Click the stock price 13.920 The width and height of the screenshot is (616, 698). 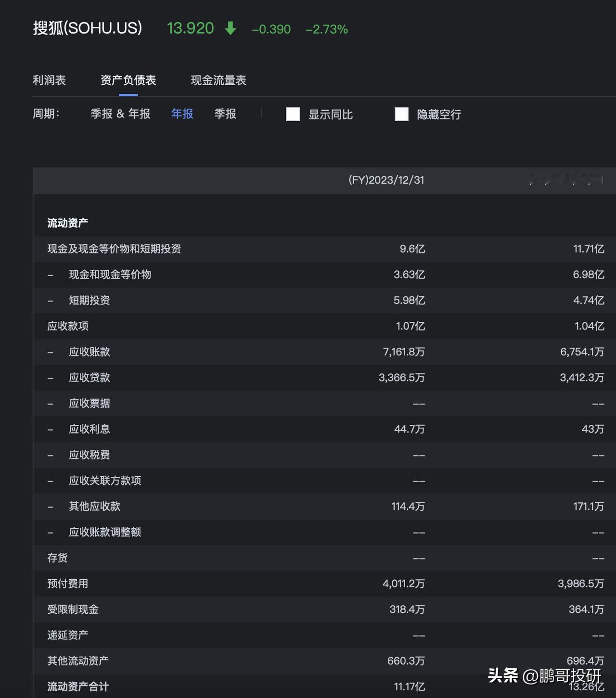point(190,28)
